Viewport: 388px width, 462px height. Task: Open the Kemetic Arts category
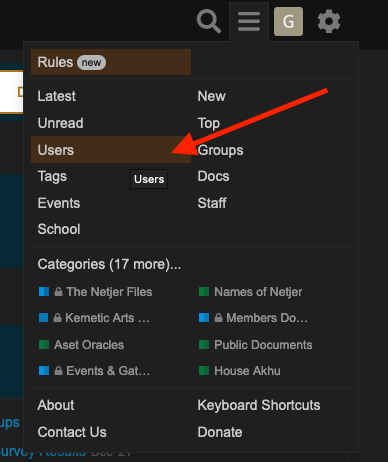point(94,318)
